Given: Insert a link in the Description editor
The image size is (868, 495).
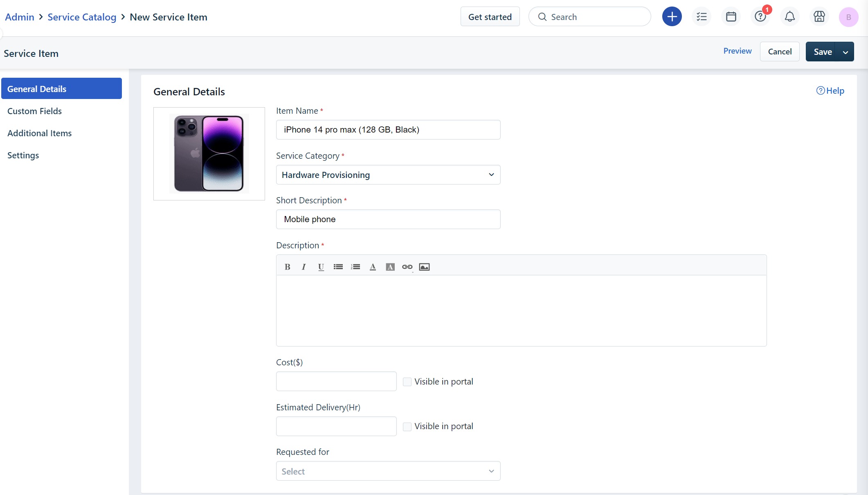Looking at the screenshot, I should (x=407, y=267).
